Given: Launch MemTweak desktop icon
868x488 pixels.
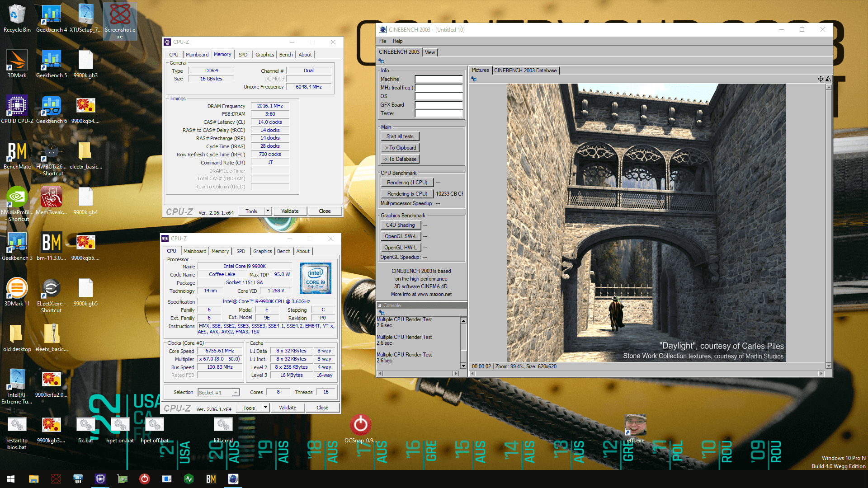Looking at the screenshot, I should pos(51,201).
